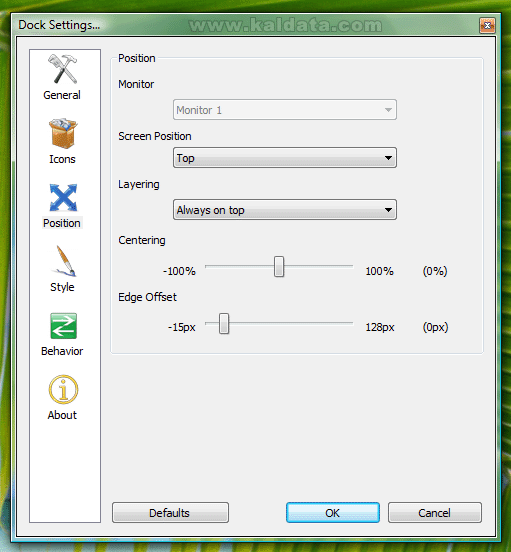Confirm settings with the OK button

click(333, 513)
